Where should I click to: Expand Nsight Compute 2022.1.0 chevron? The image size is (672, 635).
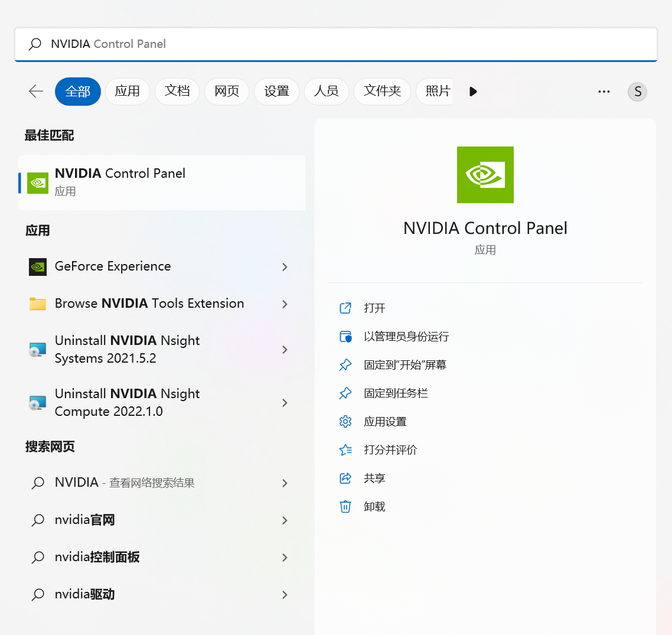point(285,403)
